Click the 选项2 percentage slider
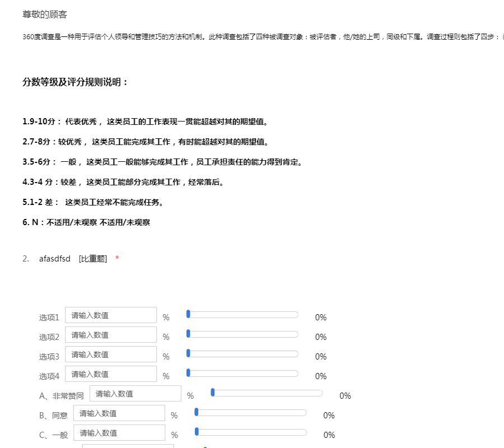The height and width of the screenshot is (448, 504). pyautogui.click(x=243, y=334)
